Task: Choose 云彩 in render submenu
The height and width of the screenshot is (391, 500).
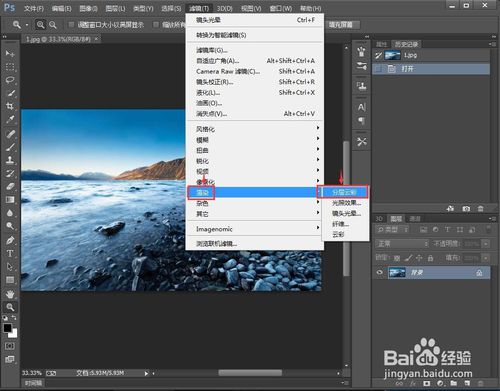Action: click(x=345, y=235)
